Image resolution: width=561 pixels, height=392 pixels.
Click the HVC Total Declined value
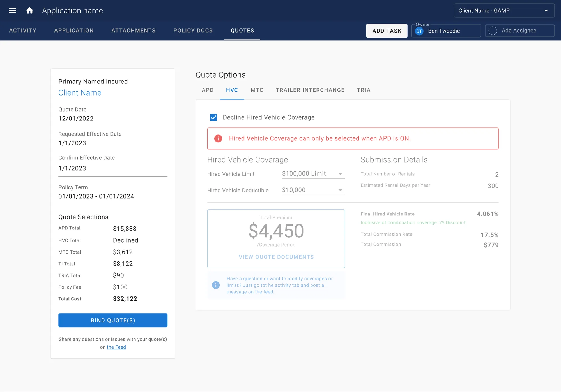pyautogui.click(x=125, y=240)
